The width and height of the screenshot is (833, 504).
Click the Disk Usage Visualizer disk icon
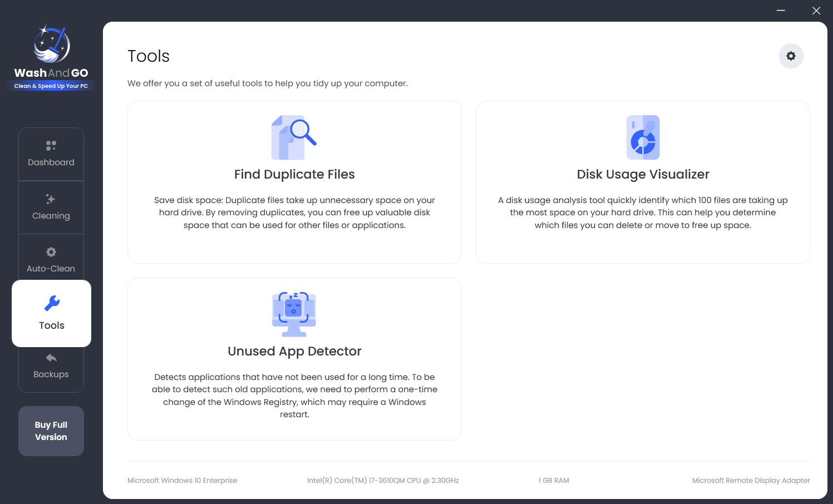pos(643,137)
